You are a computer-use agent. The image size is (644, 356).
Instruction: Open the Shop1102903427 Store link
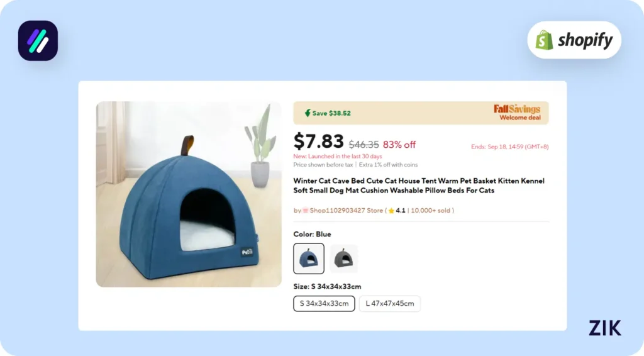347,211
